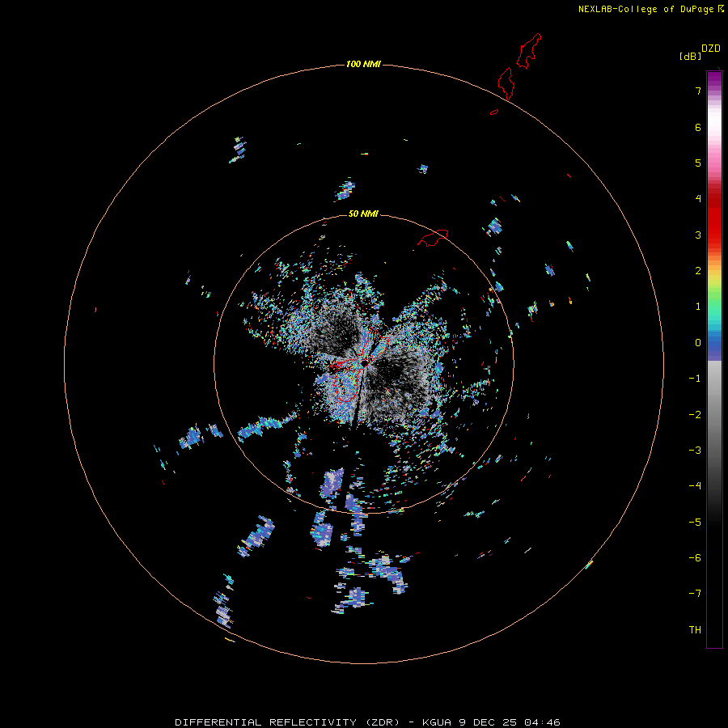Click the "1" value on the scale
The image size is (728, 728).
tap(698, 307)
